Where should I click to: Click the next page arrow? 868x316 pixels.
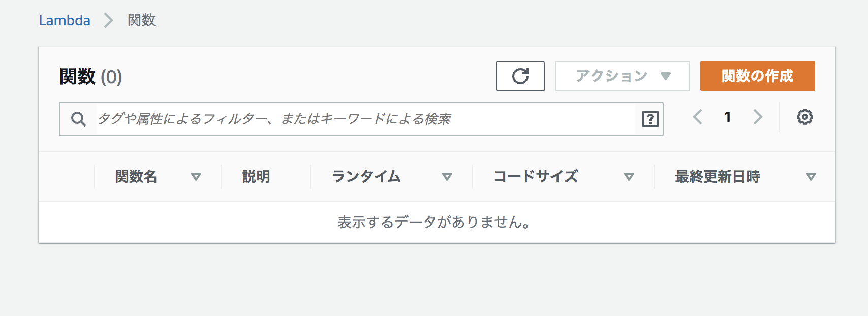tap(758, 117)
